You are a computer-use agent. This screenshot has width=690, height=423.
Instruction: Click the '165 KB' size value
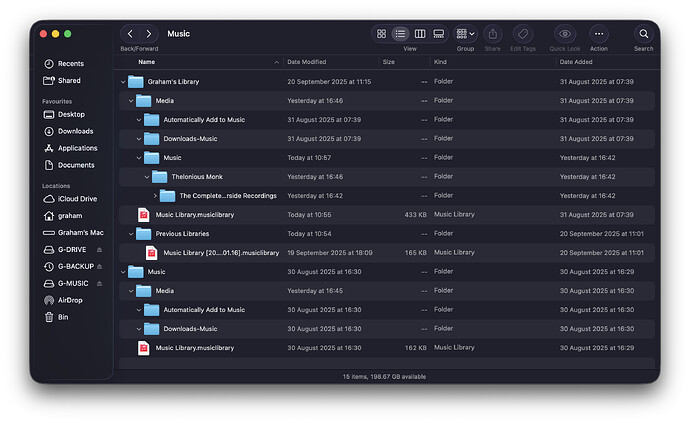click(416, 253)
